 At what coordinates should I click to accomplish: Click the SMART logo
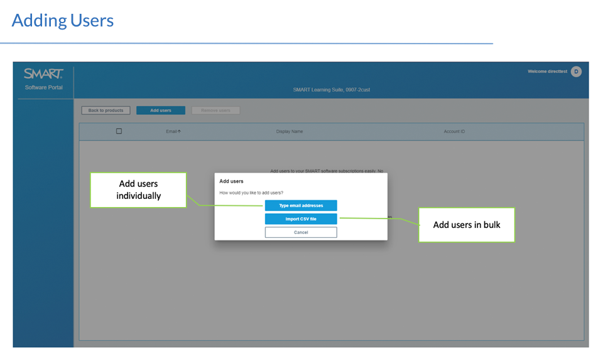click(x=43, y=73)
